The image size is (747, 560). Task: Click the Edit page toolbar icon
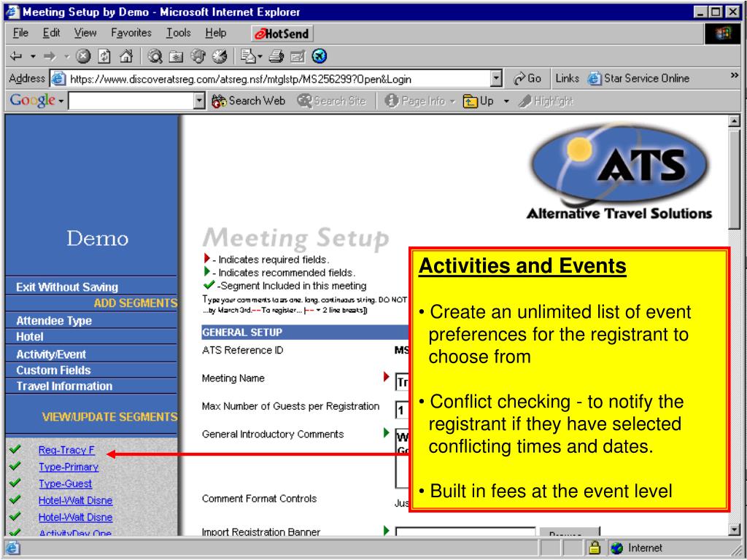tap(298, 57)
